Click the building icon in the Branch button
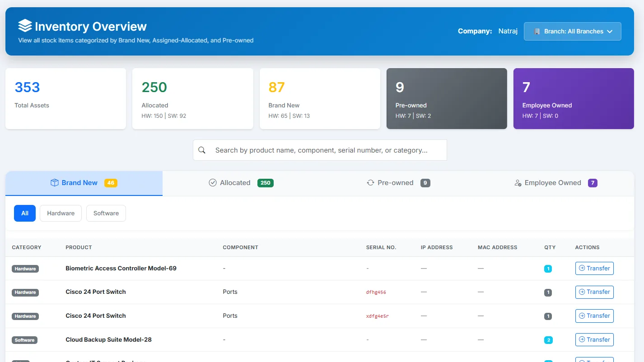The height and width of the screenshot is (362, 644). pos(537,32)
